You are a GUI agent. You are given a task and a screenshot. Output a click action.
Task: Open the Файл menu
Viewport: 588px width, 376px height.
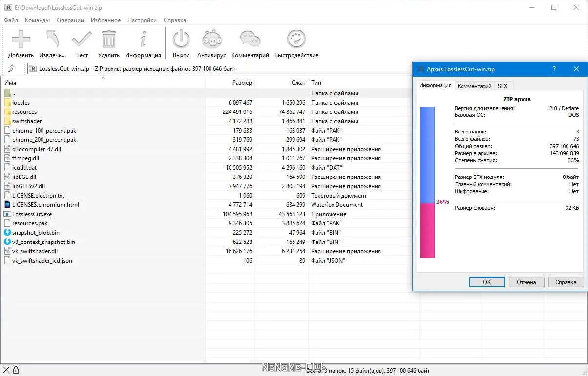coord(11,20)
